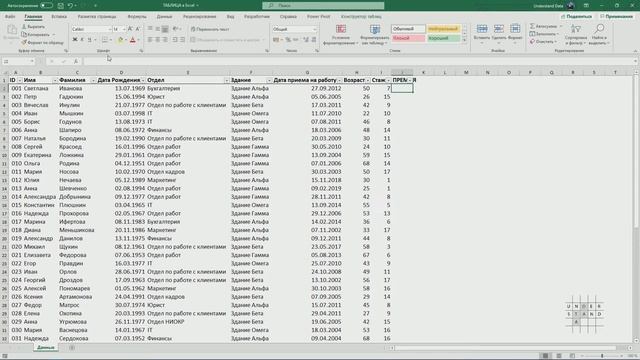Click the insert function fx icon
The image size is (640, 360).
[x=76, y=61]
